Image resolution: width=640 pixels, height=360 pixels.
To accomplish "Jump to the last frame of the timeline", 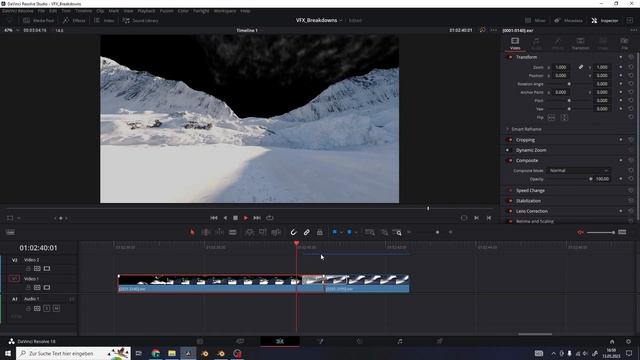I will point(257,218).
